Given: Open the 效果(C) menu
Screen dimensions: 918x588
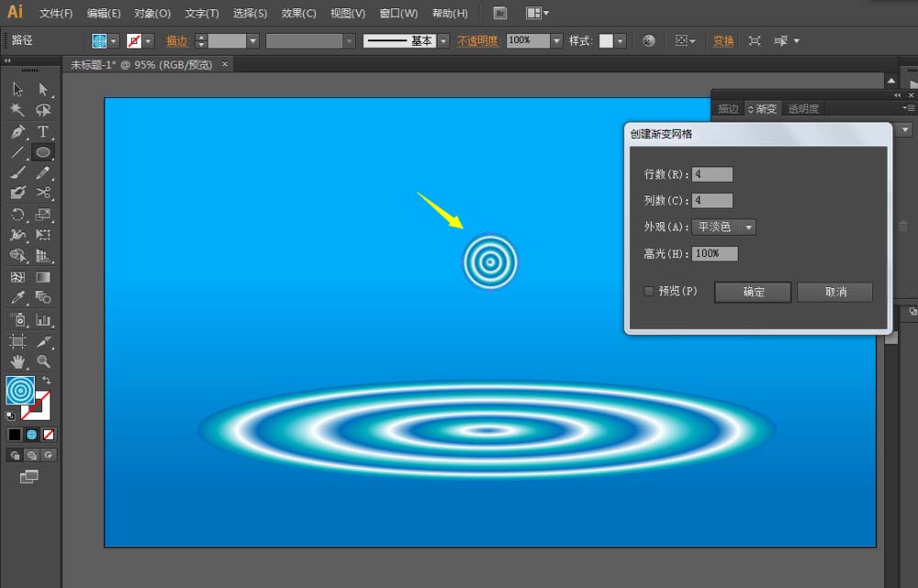Looking at the screenshot, I should [298, 13].
